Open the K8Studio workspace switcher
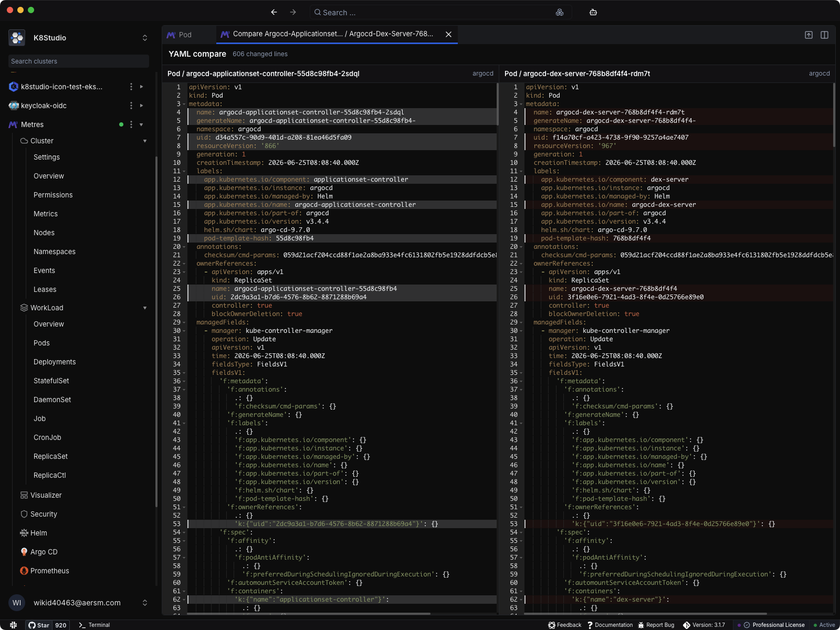Screen dimensions: 840x630 pyautogui.click(x=145, y=38)
